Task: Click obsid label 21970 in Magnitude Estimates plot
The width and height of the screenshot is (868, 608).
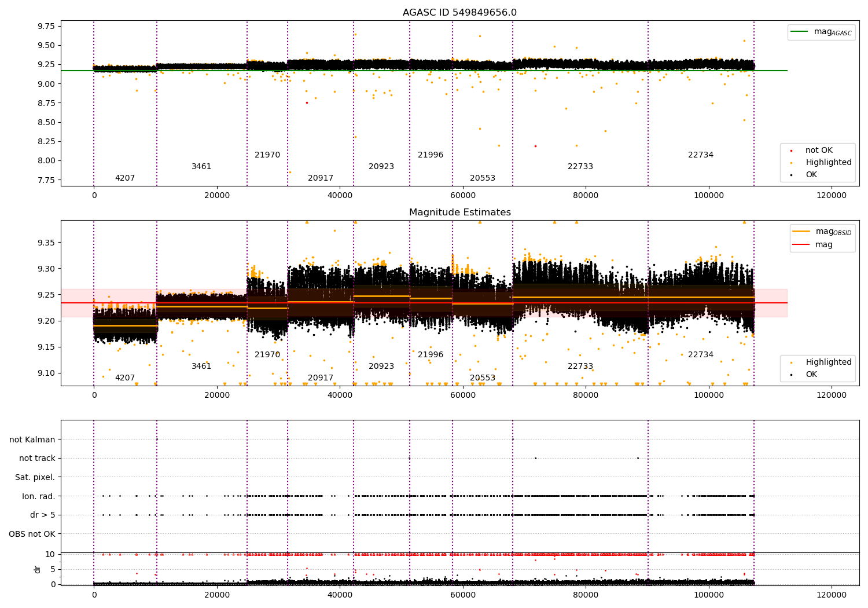Action: pyautogui.click(x=267, y=355)
